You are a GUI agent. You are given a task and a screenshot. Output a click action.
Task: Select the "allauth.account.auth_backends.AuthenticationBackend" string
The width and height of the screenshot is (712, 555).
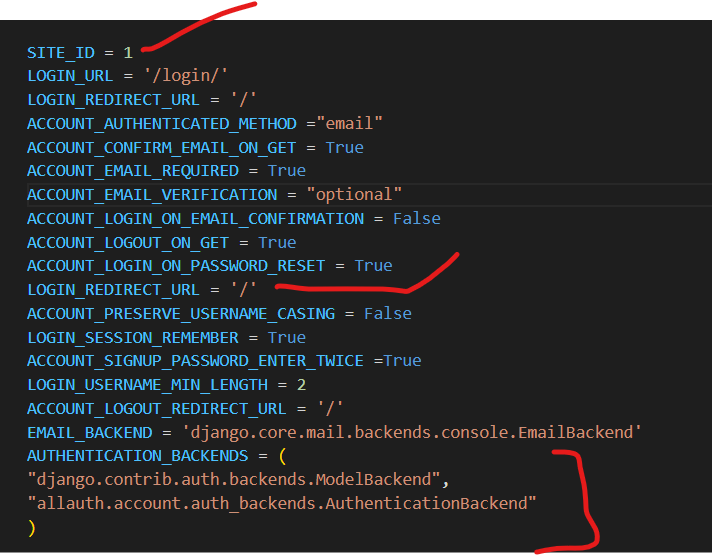tap(282, 504)
